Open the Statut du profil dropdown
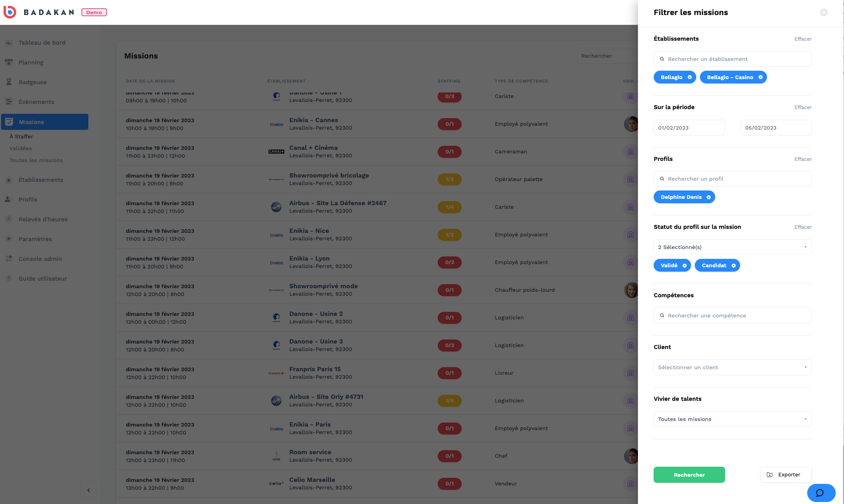844x504 pixels. click(732, 247)
